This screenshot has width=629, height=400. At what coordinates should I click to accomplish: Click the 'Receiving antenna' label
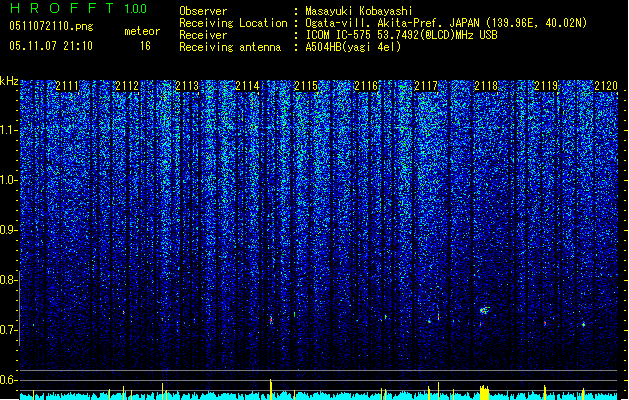230,47
